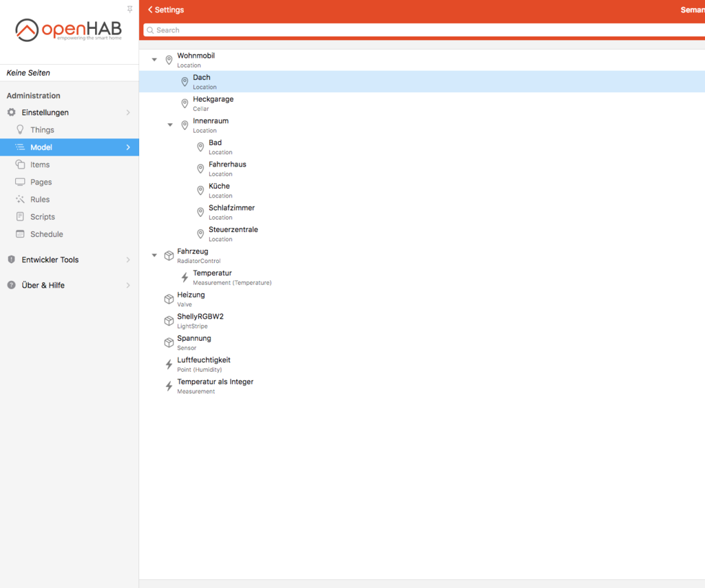The width and height of the screenshot is (705, 588).
Task: Click the Model row chevron arrow
Action: pos(128,147)
